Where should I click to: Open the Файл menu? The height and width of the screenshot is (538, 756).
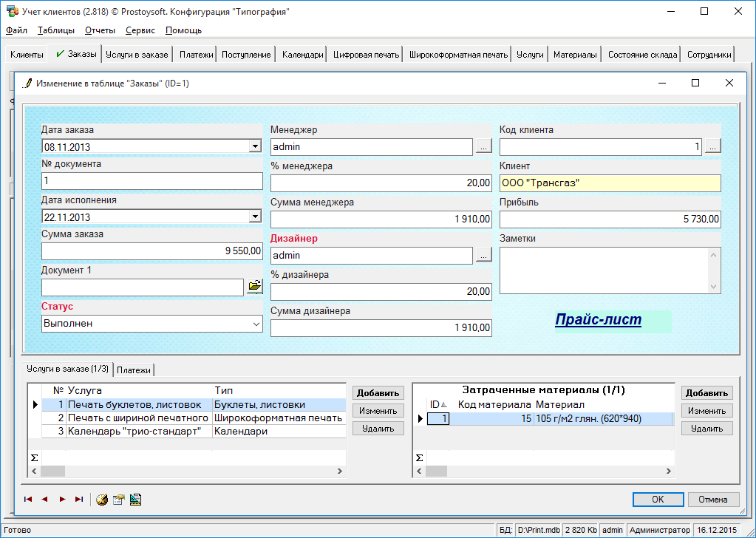pos(16,30)
